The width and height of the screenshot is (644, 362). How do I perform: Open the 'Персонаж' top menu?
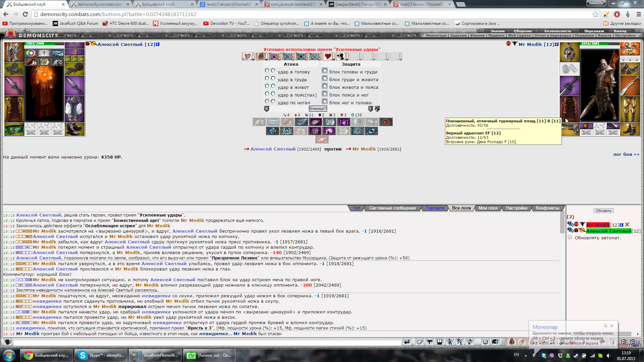594,31
